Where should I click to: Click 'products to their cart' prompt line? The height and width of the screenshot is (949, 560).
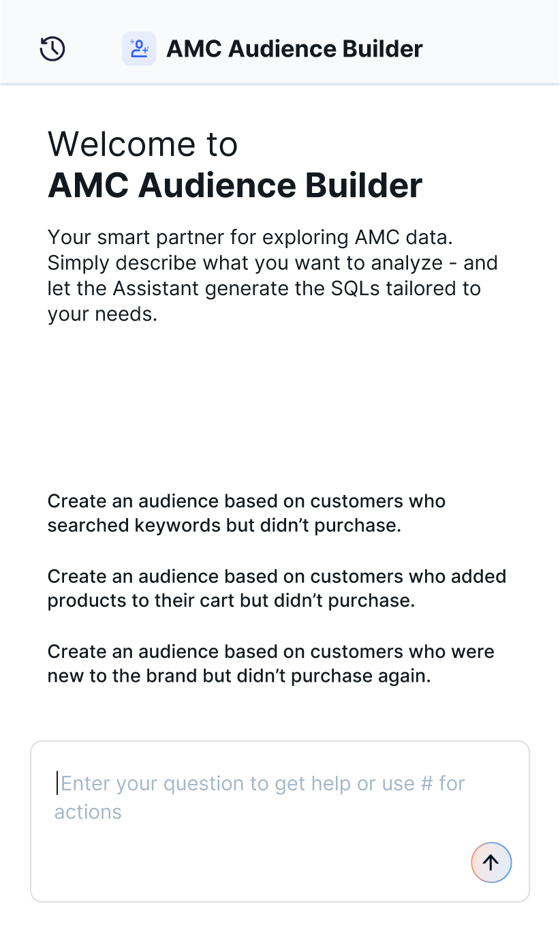pos(231,601)
